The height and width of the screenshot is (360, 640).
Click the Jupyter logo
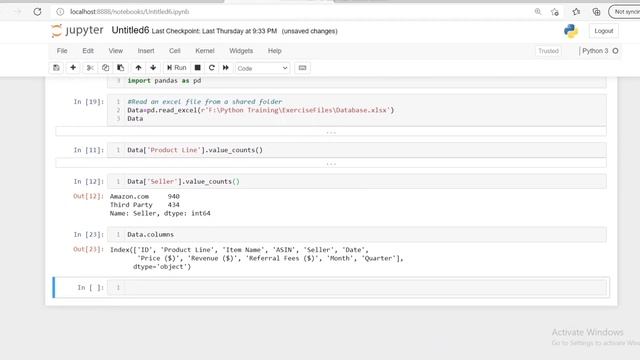pyautogui.click(x=77, y=31)
